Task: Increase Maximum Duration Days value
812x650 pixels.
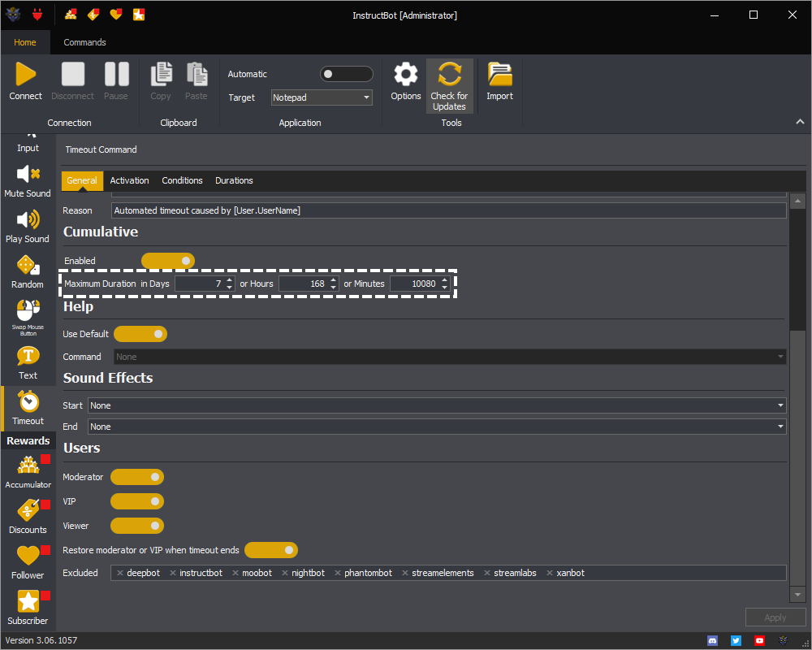Action: (x=230, y=279)
